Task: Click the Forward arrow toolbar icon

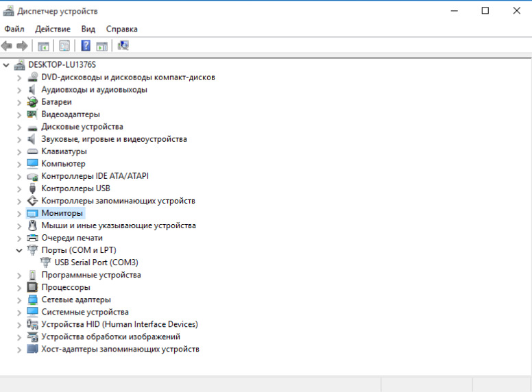Action: (22, 46)
